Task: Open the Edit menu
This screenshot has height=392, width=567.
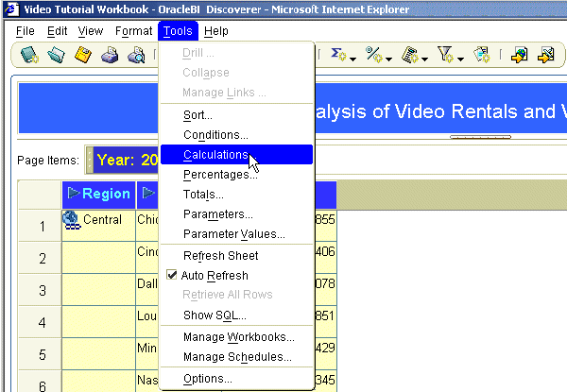Action: (x=57, y=31)
